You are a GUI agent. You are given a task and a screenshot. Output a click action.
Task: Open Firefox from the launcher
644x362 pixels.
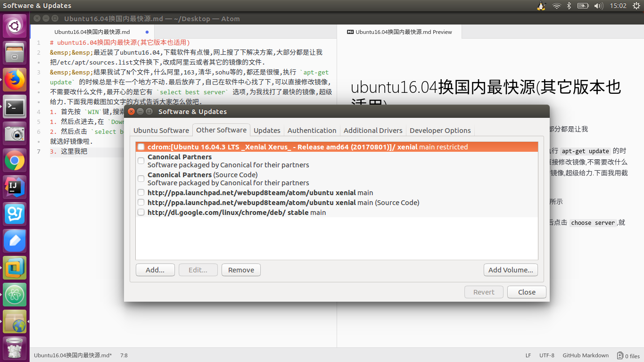click(x=15, y=80)
